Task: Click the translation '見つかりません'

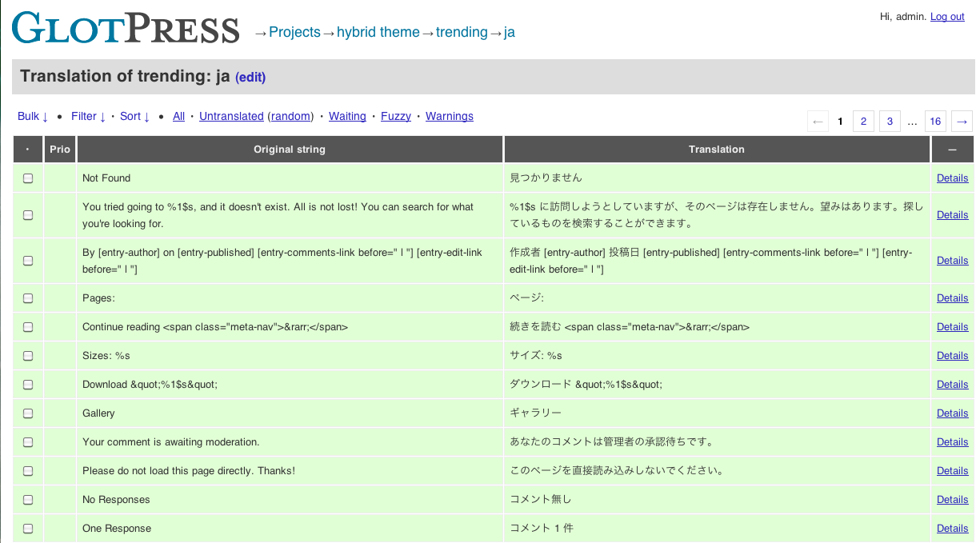Action: (x=546, y=178)
